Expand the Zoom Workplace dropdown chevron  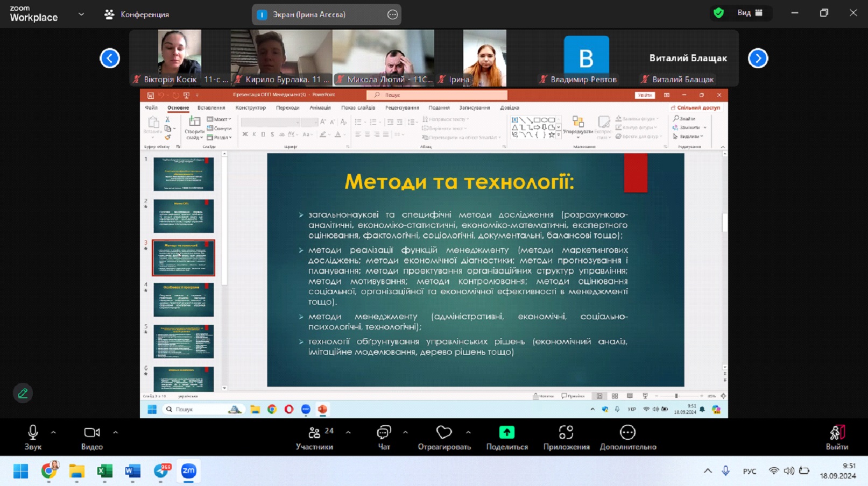(81, 14)
